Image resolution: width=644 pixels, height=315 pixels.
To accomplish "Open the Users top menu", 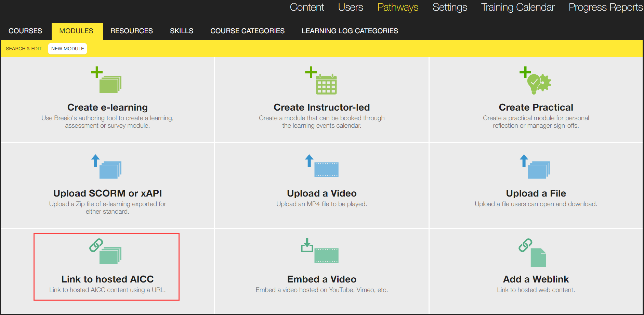I will coord(351,7).
